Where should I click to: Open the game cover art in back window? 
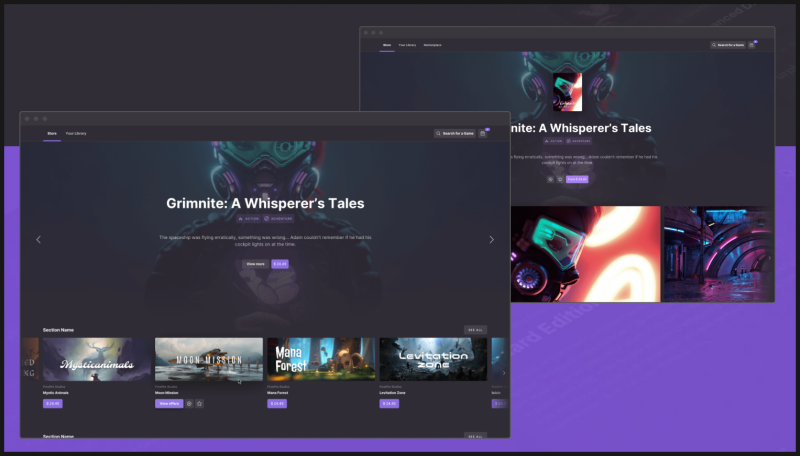click(x=567, y=92)
